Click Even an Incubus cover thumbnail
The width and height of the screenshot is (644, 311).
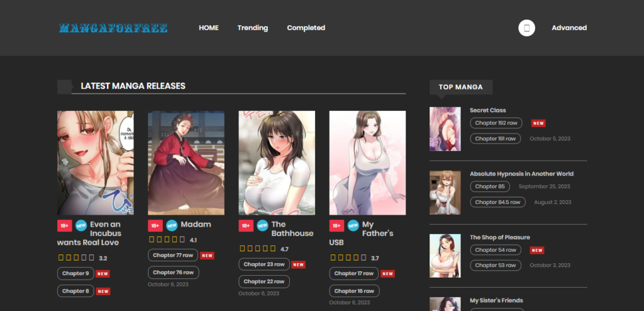96,163
